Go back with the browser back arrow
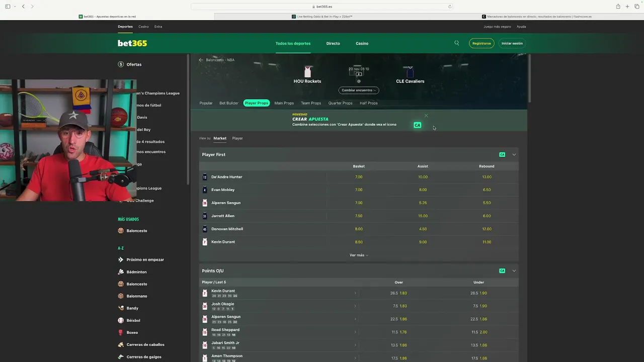The image size is (644, 362). (x=23, y=7)
